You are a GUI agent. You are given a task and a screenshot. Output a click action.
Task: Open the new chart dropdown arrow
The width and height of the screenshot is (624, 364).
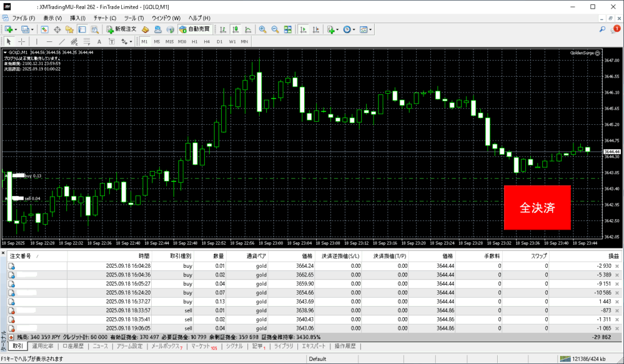point(17,29)
